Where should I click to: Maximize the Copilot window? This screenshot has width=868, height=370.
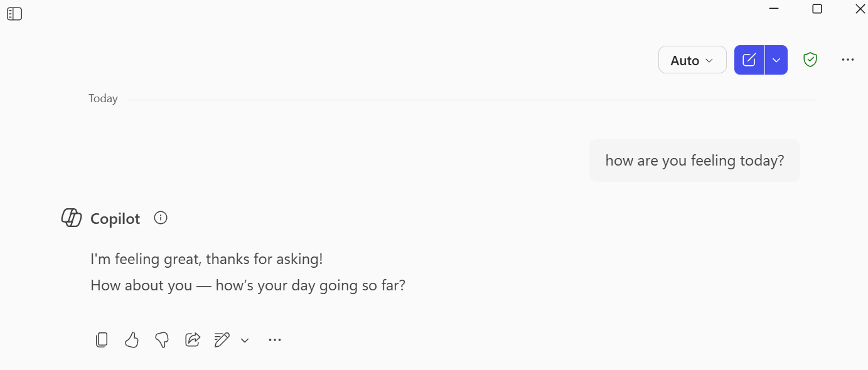click(817, 9)
